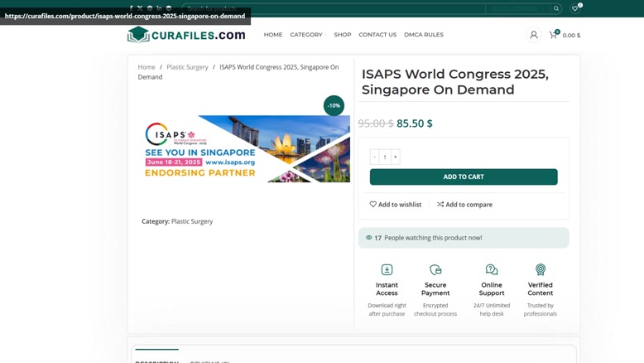
Task: Open the LinkedIn social icon
Action: (159, 7)
